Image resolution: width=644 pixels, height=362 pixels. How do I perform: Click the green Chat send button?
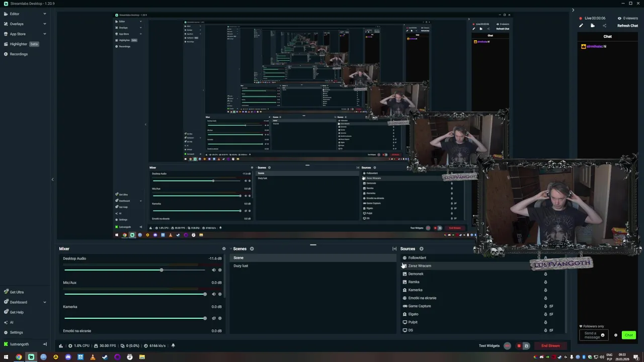(629, 335)
